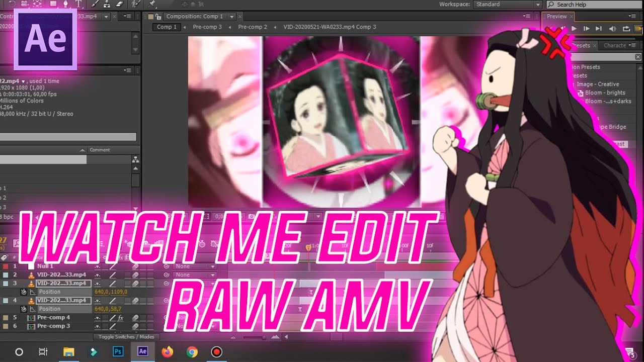The image size is (644, 362).
Task: Click Comment column header in Project panel
Action: coord(100,150)
